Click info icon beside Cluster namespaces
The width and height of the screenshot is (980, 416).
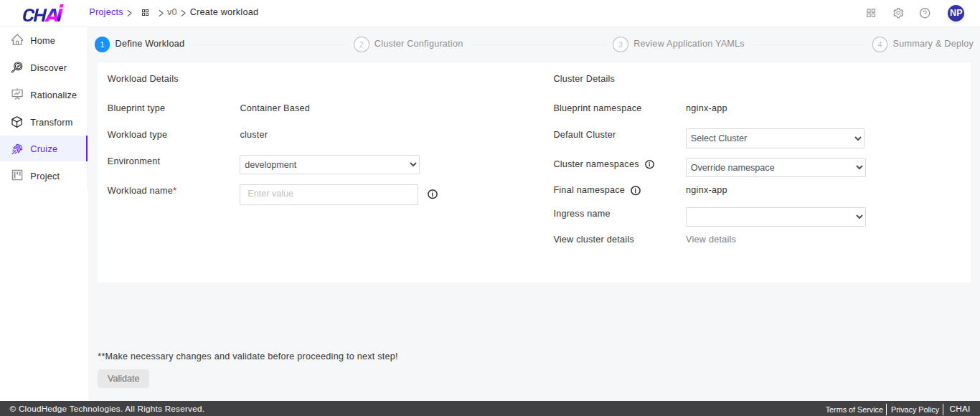[649, 164]
